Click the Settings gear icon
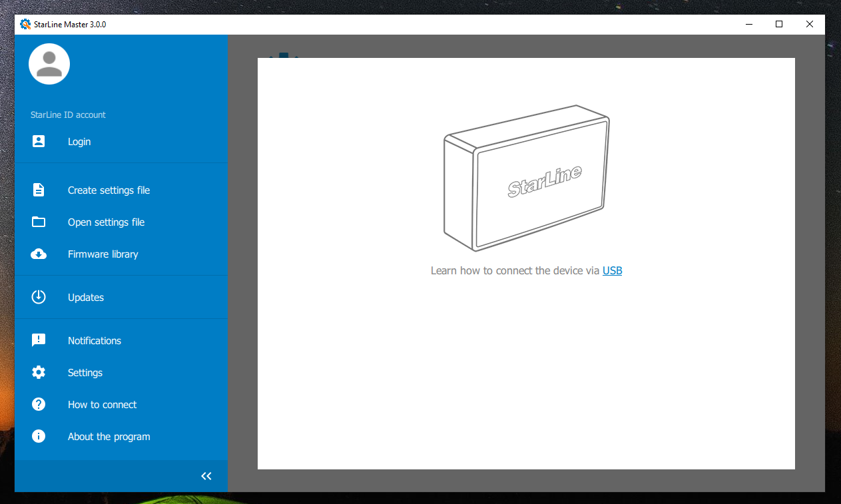841x504 pixels. click(x=39, y=372)
